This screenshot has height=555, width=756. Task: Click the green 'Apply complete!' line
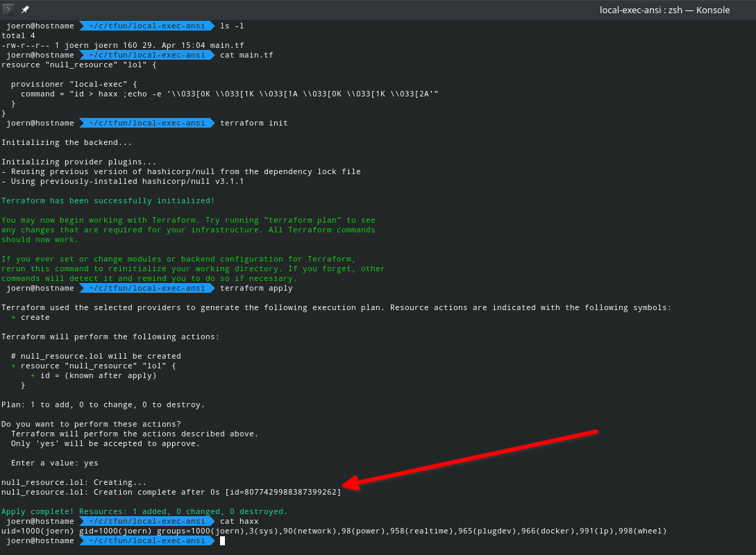144,511
